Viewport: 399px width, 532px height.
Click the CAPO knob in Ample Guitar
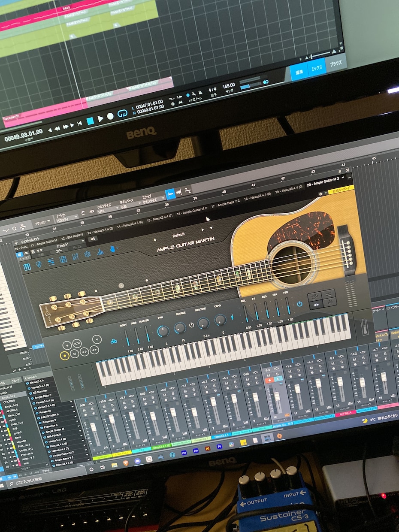click(x=220, y=319)
